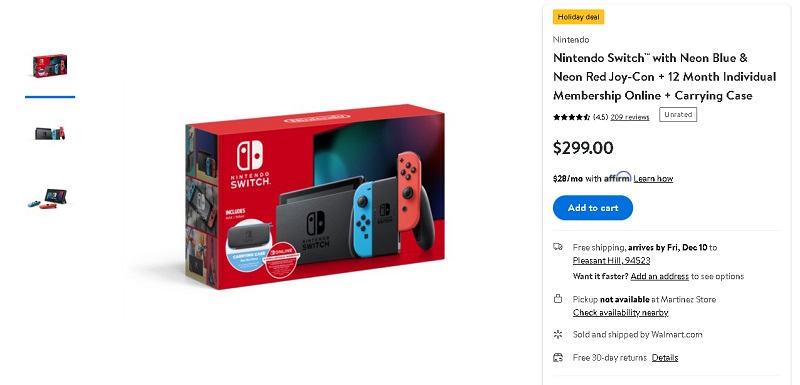Select the second docked Switch thumbnail

pyautogui.click(x=50, y=133)
